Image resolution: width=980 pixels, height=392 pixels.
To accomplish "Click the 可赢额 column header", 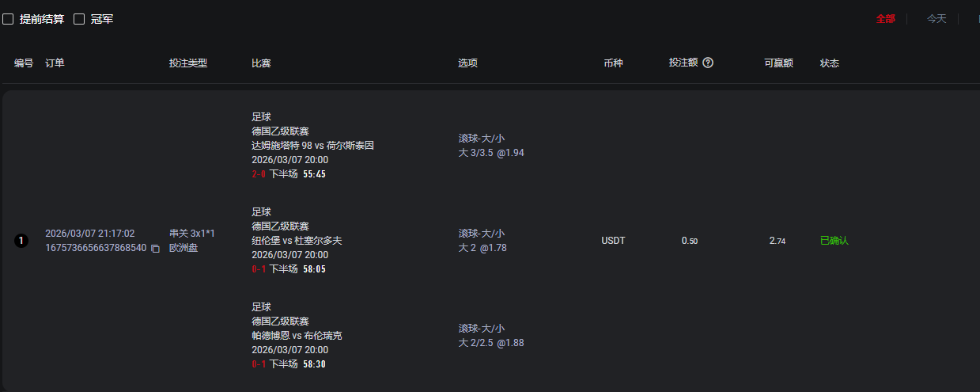I will tap(778, 63).
